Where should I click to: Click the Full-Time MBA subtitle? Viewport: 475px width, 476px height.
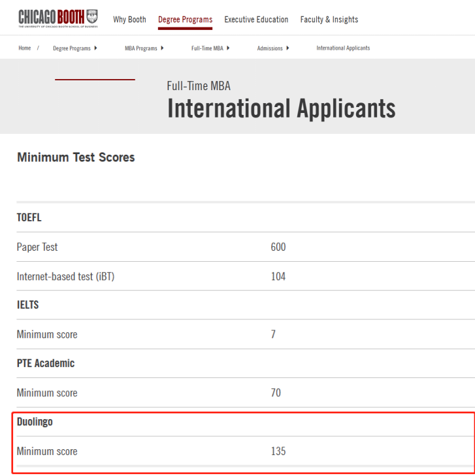click(199, 86)
